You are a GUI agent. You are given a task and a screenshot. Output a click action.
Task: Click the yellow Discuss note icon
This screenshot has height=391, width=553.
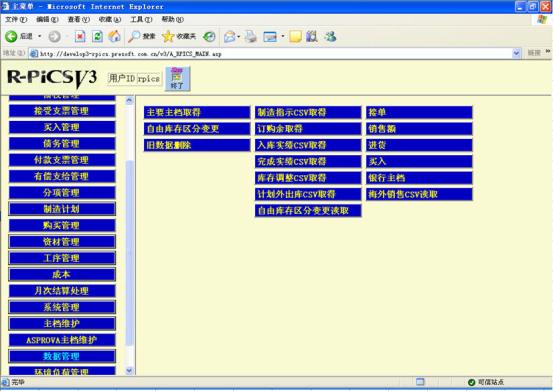(296, 36)
